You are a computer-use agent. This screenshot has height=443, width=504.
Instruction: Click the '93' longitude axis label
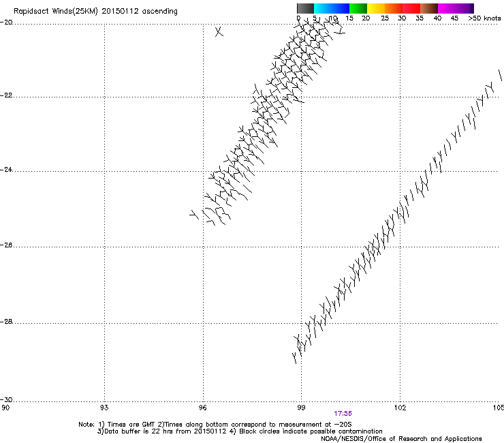(104, 408)
